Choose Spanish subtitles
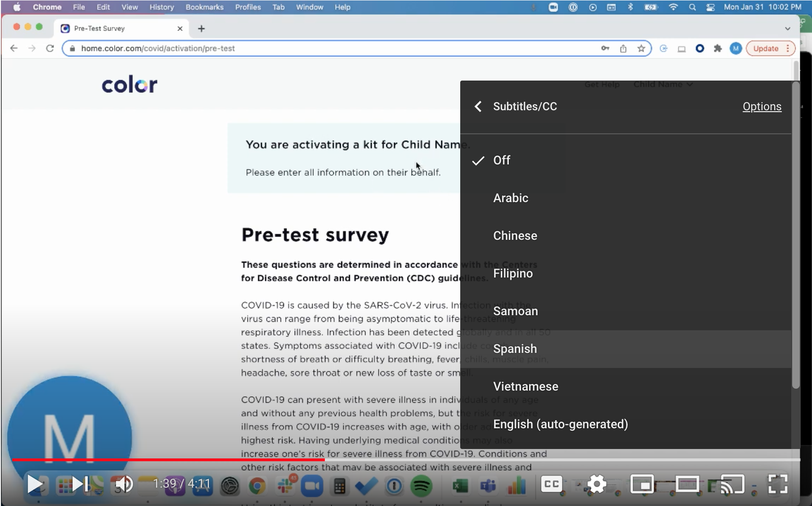812x506 pixels. [515, 349]
